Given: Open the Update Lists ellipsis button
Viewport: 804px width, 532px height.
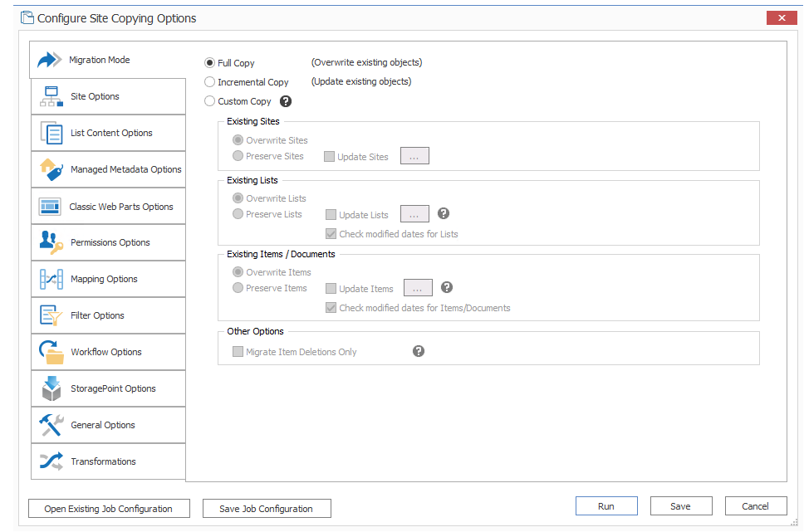Looking at the screenshot, I should [414, 214].
